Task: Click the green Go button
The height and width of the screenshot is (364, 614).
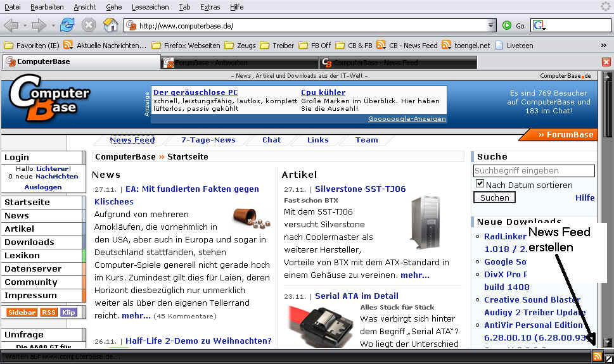Action: (x=513, y=26)
